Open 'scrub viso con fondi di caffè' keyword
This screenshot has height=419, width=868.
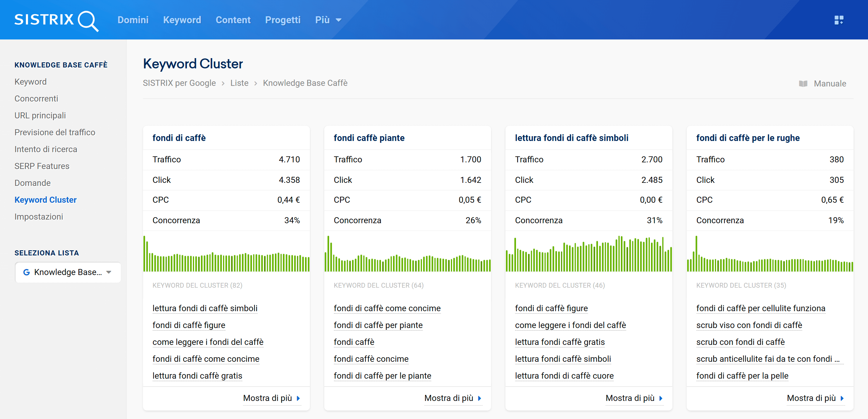749,325
